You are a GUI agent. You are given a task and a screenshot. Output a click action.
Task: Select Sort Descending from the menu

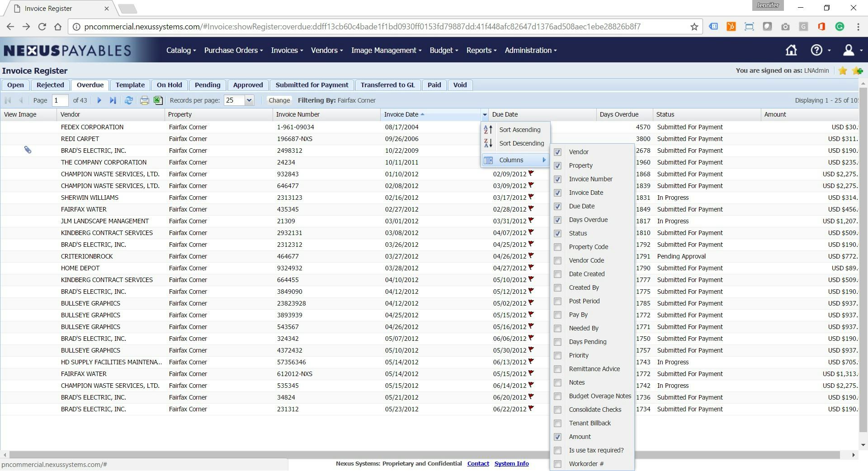pyautogui.click(x=521, y=143)
